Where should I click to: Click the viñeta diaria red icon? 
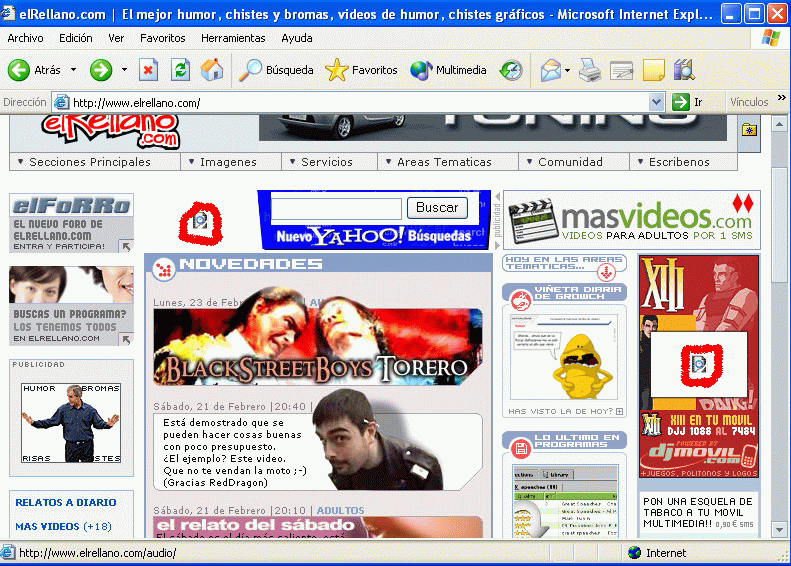pos(520,300)
